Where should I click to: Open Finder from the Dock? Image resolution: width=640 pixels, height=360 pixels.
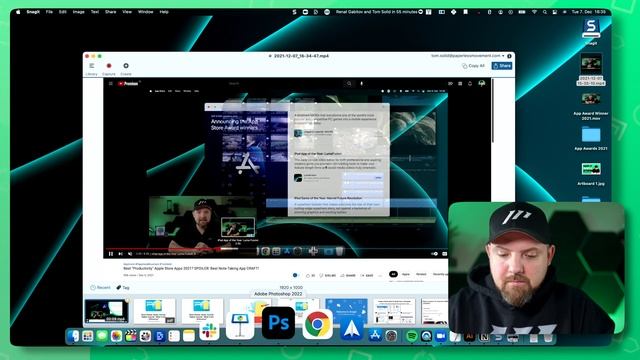[x=73, y=336]
